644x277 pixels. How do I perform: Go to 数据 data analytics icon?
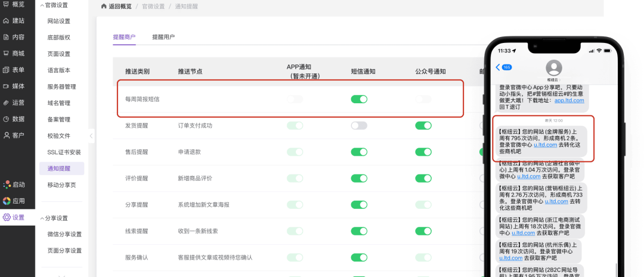click(7, 119)
